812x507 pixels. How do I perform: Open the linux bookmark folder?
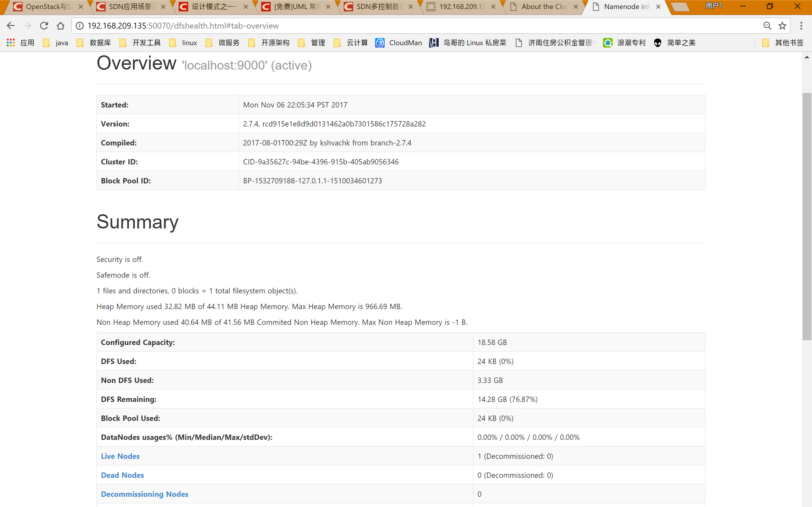point(183,43)
